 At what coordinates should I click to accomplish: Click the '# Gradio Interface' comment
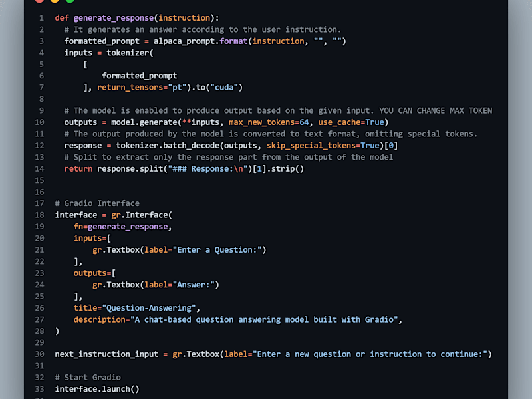click(x=97, y=203)
